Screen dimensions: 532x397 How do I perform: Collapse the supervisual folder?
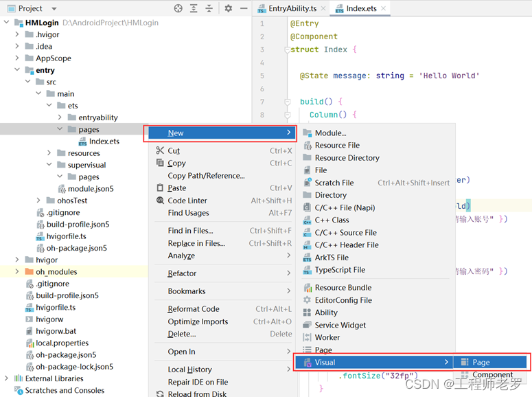pyautogui.click(x=49, y=165)
